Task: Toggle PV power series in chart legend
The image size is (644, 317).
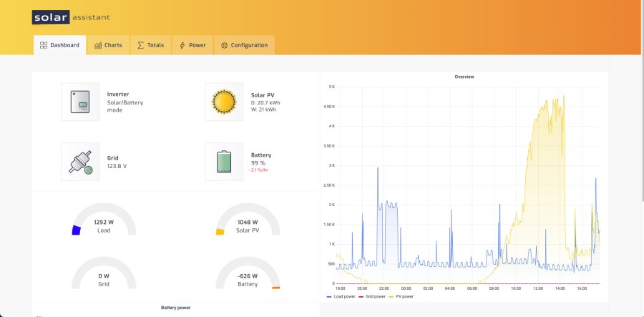Action: (401, 296)
